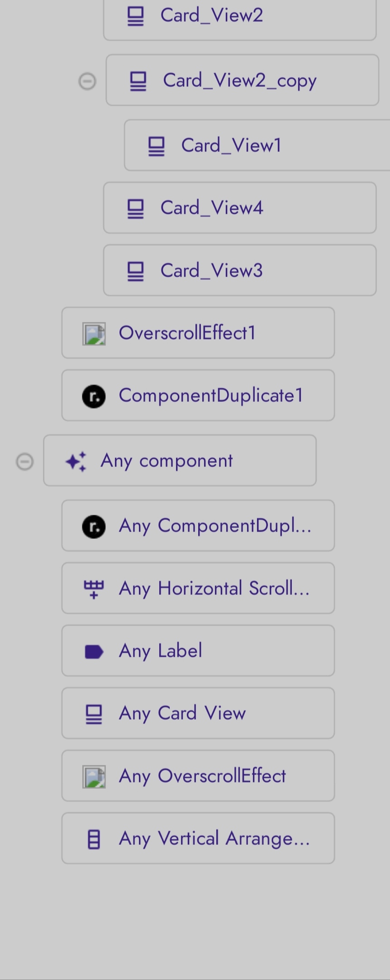Click the sparkle icon beside Any component

(76, 461)
